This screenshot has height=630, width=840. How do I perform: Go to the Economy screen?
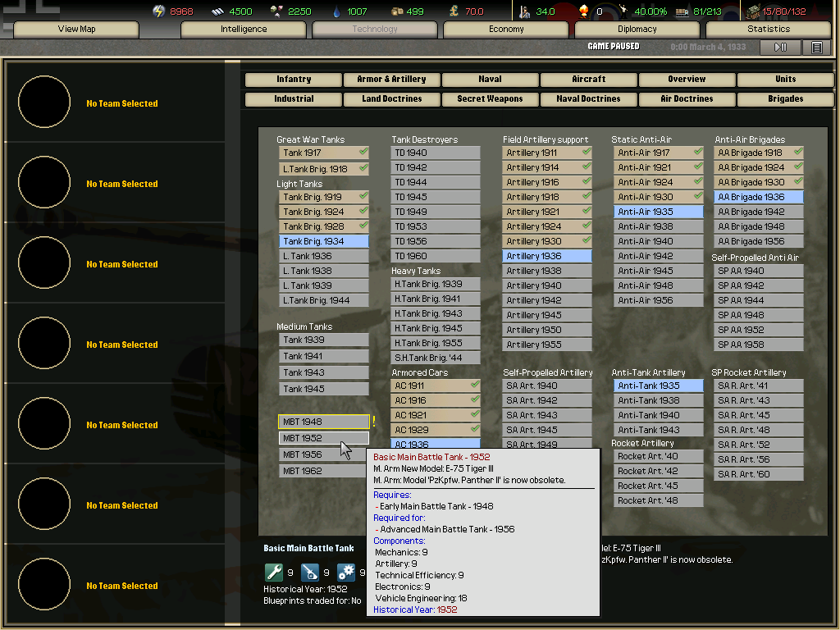pyautogui.click(x=506, y=30)
